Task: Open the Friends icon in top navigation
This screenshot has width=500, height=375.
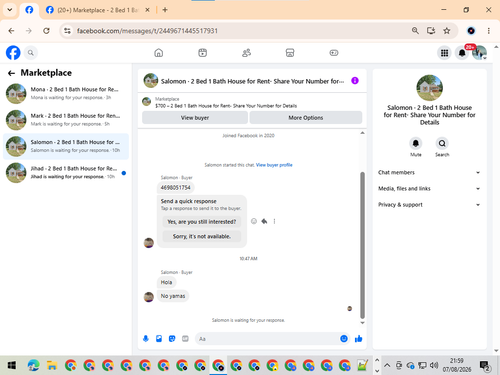Action: 246,53
